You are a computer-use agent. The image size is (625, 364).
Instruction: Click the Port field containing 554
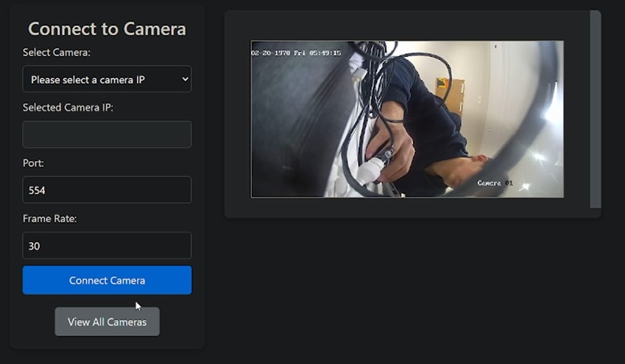107,190
